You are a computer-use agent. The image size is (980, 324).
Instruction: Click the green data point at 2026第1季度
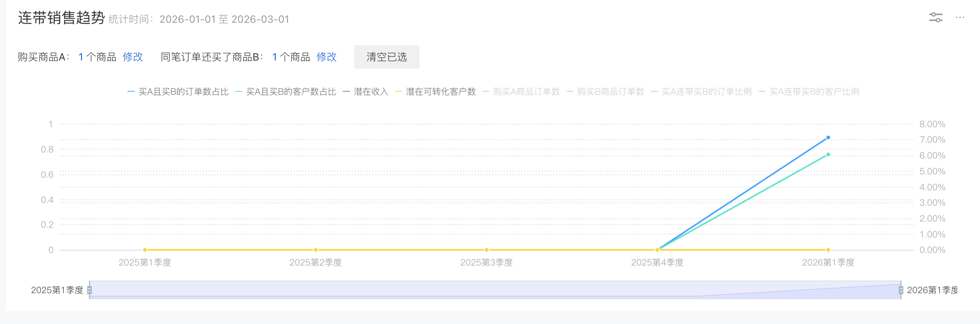tap(828, 155)
